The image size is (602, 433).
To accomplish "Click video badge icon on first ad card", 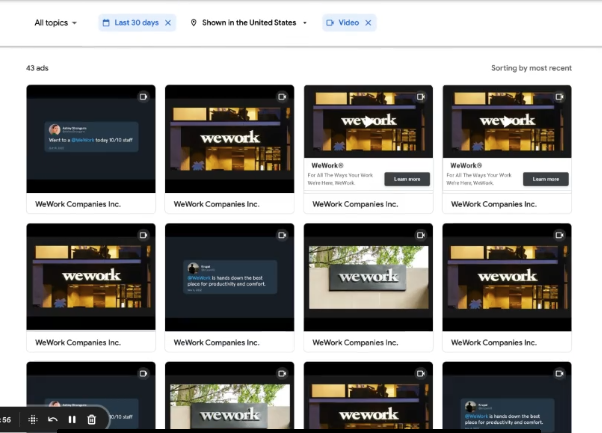I will point(143,97).
